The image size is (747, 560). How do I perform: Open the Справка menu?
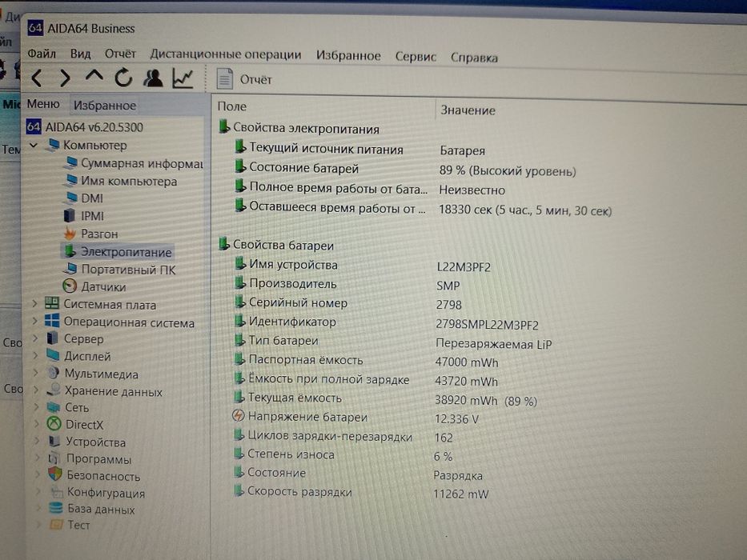point(474,58)
